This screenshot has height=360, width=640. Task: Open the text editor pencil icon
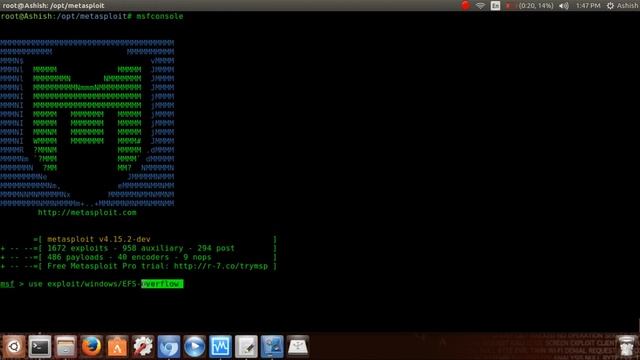click(x=246, y=347)
